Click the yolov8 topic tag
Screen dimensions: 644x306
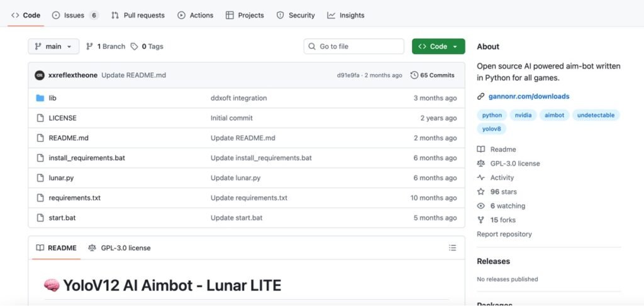tap(491, 129)
